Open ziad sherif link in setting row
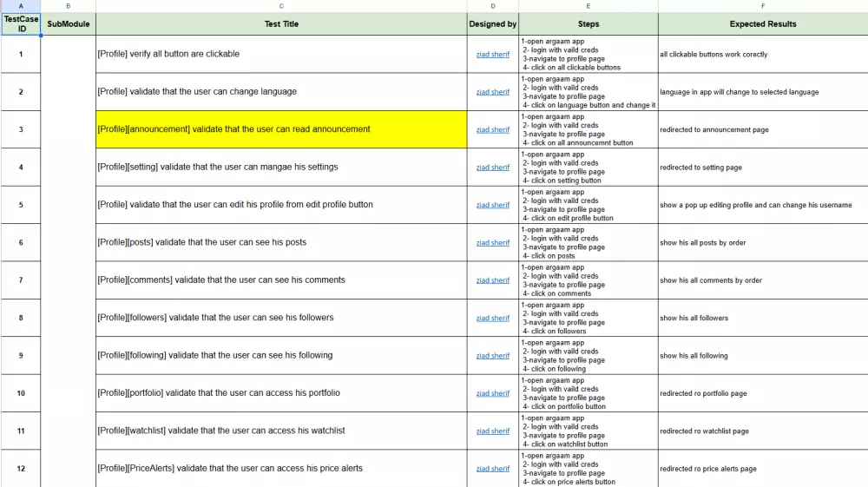This screenshot has width=868, height=487. (493, 168)
